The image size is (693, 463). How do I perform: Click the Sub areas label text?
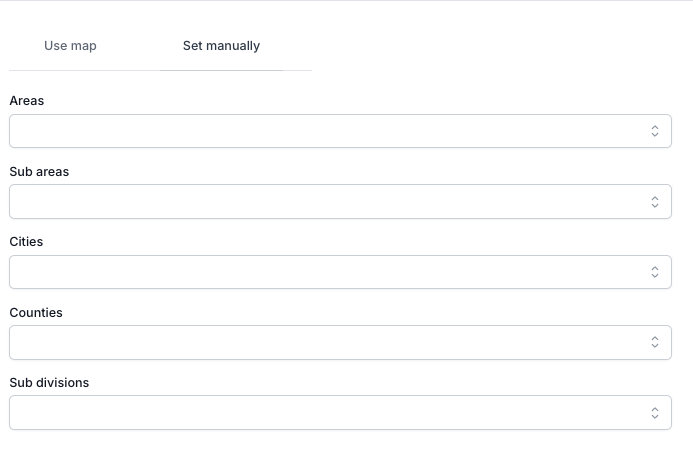click(x=39, y=172)
